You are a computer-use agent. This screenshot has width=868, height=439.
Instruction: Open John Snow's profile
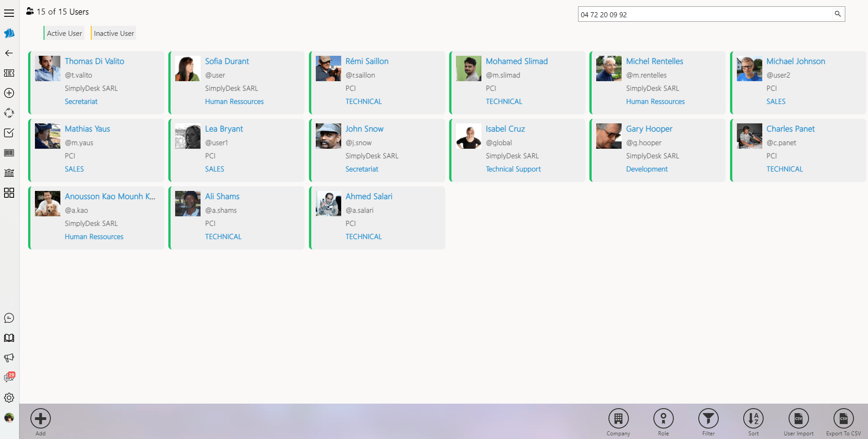tap(364, 129)
